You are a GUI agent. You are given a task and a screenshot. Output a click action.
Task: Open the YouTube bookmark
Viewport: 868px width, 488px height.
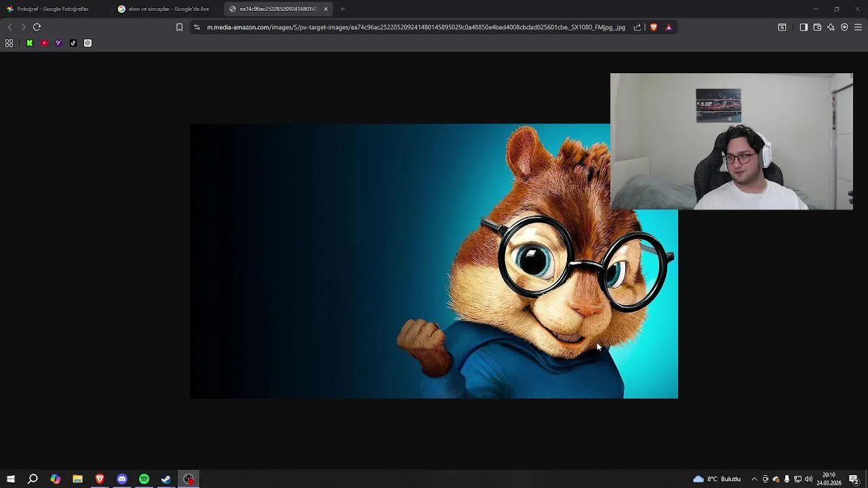[45, 43]
